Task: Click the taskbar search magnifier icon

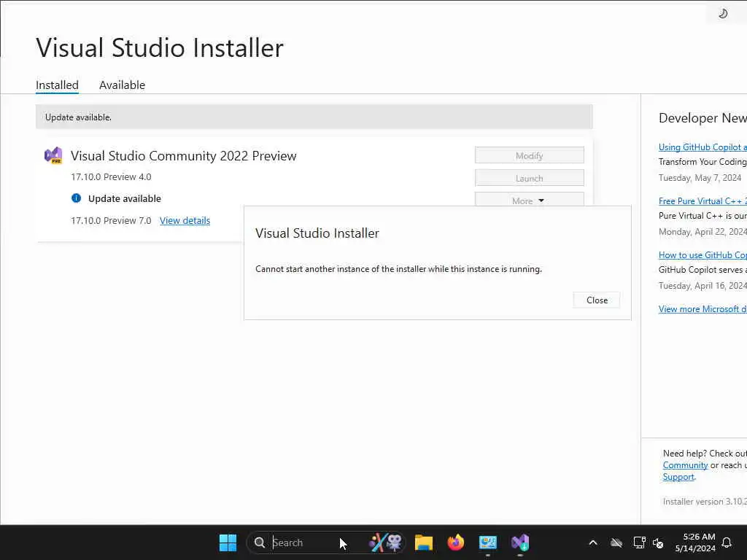Action: coord(260,542)
